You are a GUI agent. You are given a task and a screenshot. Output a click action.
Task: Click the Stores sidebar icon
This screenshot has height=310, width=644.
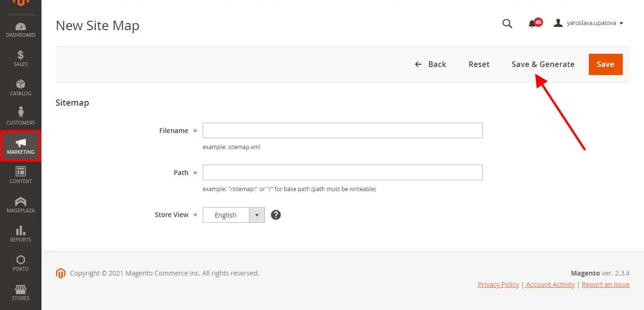coord(20,291)
